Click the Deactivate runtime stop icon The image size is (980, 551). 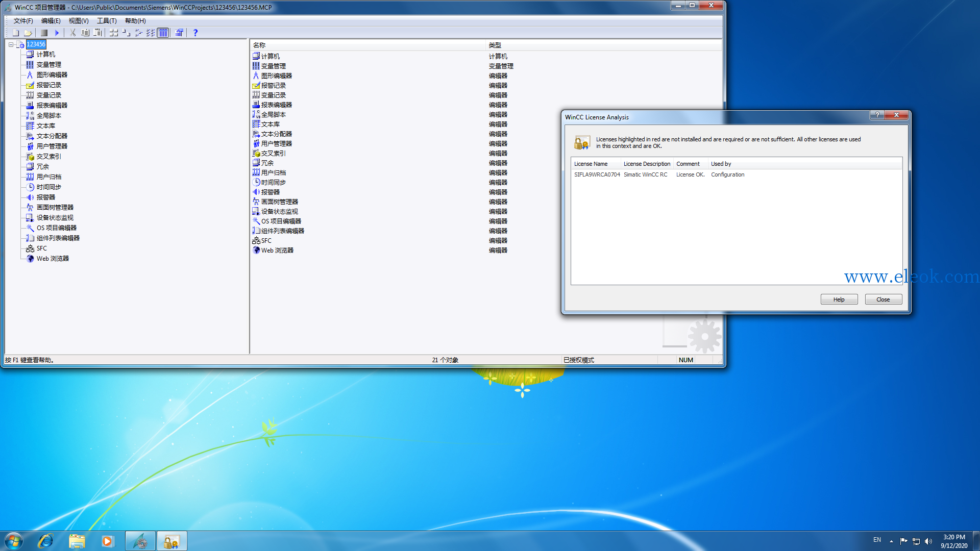[44, 33]
